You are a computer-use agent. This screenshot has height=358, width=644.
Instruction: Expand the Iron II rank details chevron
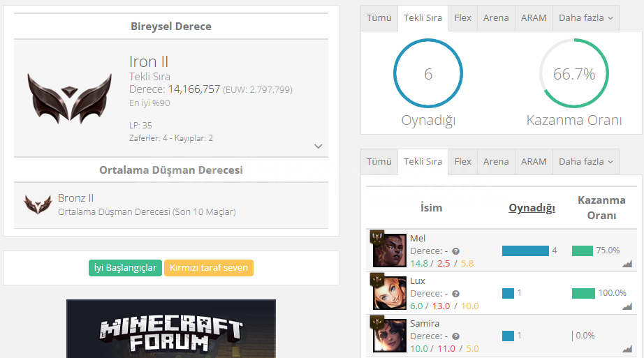click(319, 146)
